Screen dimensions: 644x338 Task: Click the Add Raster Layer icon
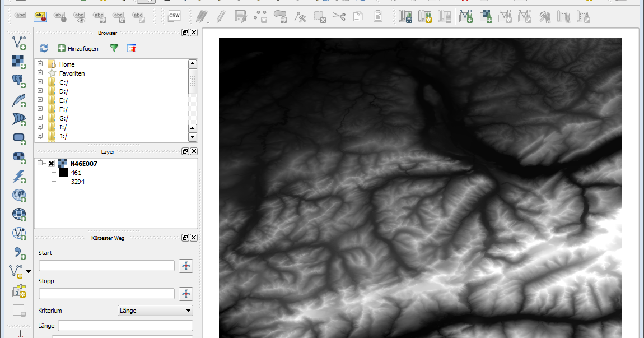19,62
